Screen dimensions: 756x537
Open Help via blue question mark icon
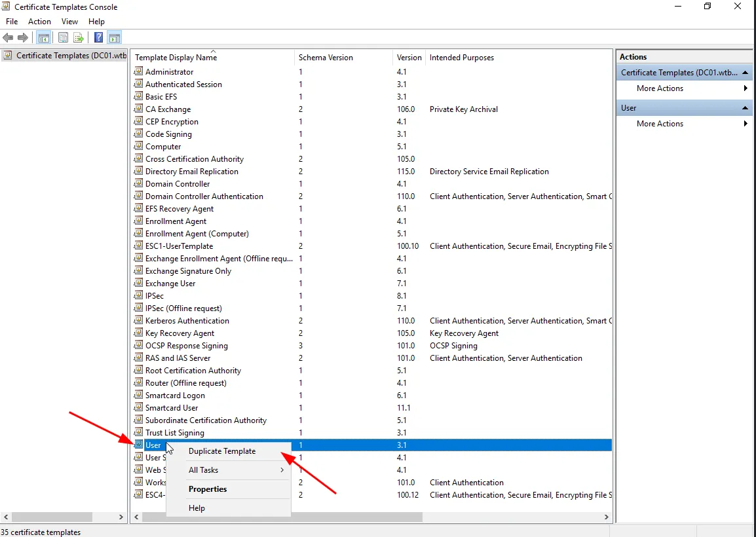click(x=98, y=38)
